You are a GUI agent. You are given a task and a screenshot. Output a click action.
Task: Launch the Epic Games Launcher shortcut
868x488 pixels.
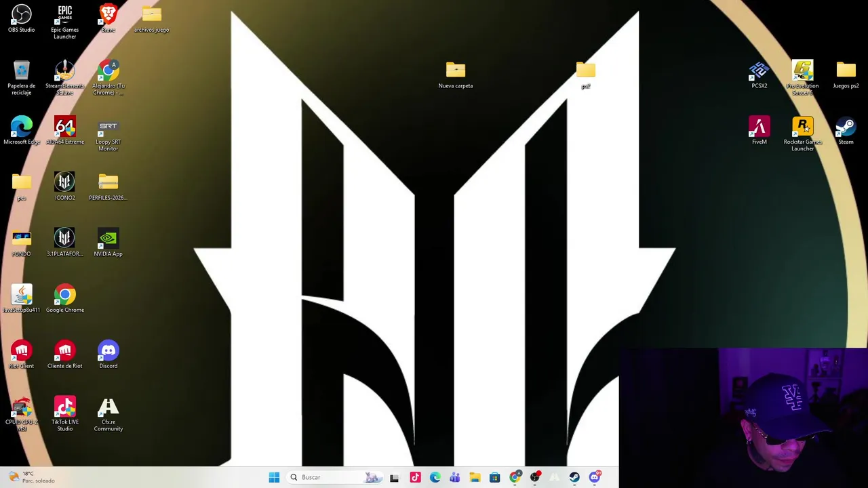point(64,22)
